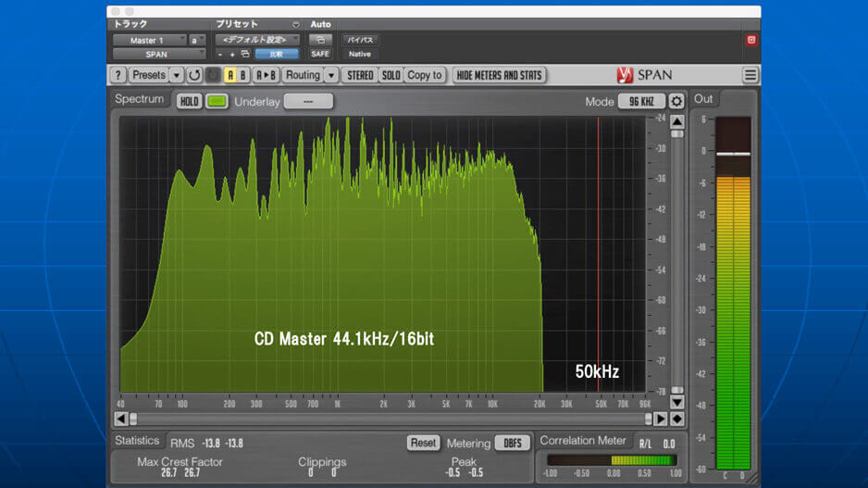Viewport: 868px width, 488px height.
Task: Enable SOLO channel monitoring
Action: click(x=391, y=75)
